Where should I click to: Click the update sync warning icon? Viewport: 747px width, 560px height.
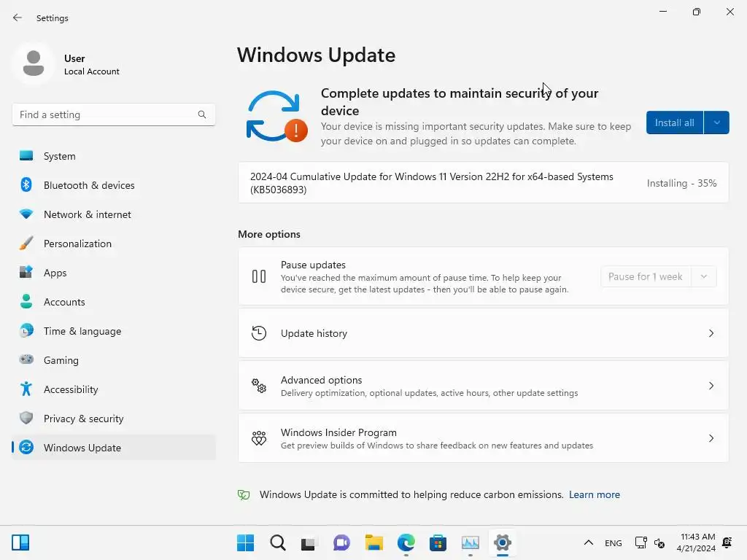pyautogui.click(x=276, y=117)
